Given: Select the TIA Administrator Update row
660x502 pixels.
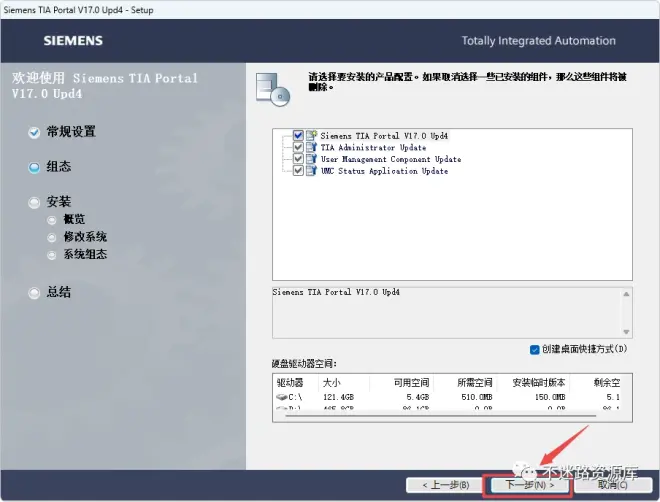Looking at the screenshot, I should coord(373,147).
